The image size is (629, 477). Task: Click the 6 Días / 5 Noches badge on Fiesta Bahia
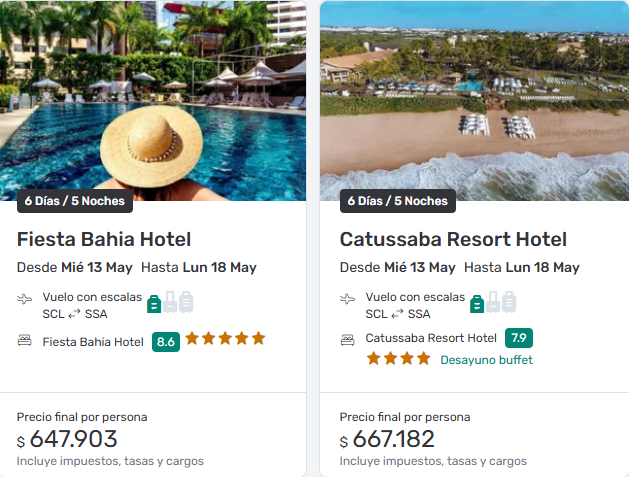click(75, 201)
